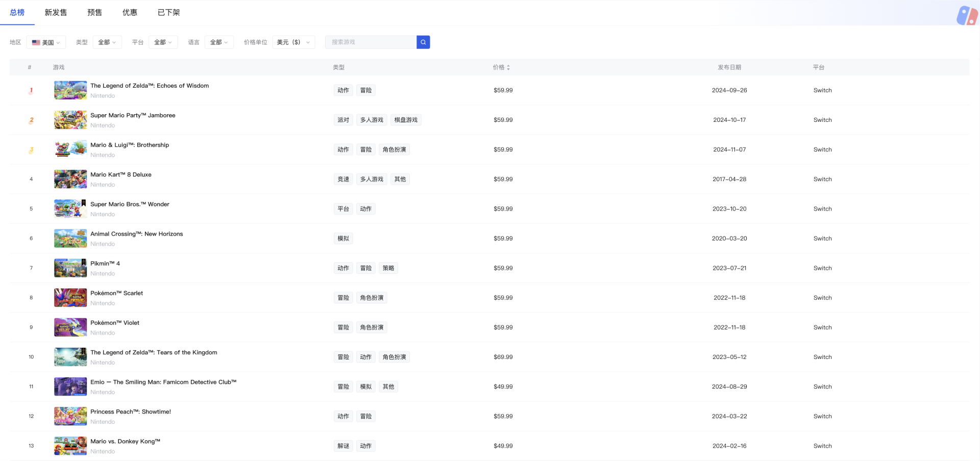Click the release date 2024-09-26
Viewport: 980px width, 461px height.
(729, 90)
